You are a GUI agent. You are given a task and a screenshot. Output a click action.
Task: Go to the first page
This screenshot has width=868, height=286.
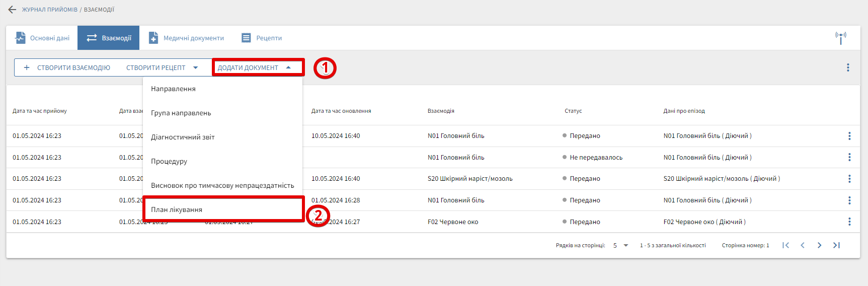[785, 245]
